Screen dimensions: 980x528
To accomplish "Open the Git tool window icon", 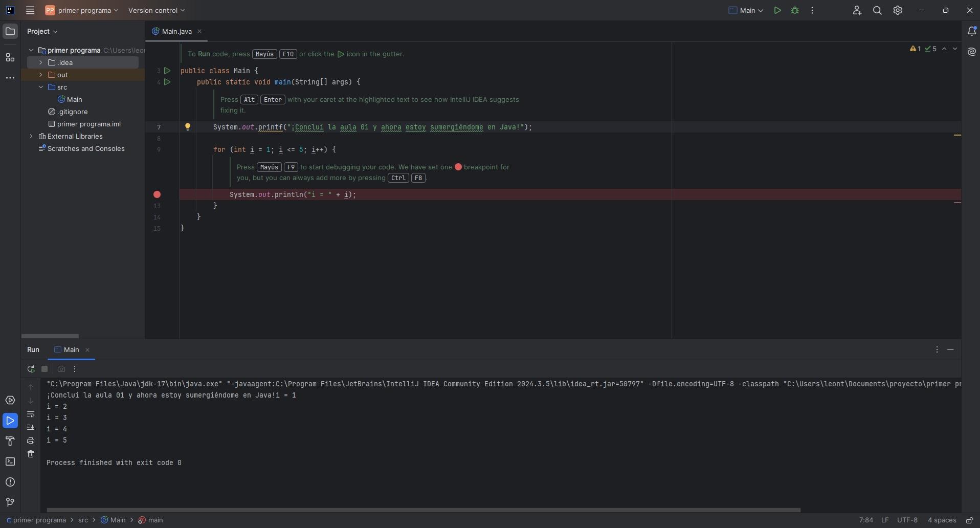I will pyautogui.click(x=10, y=502).
